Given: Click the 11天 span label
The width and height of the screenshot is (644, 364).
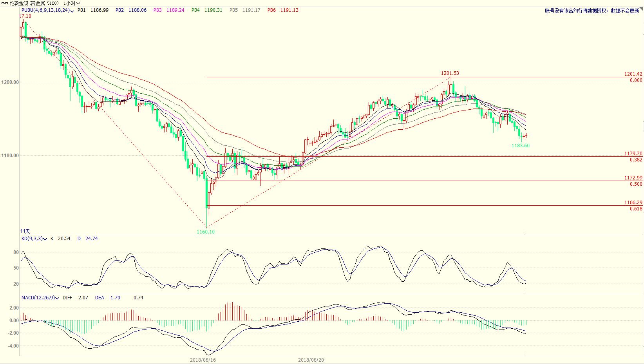Looking at the screenshot, I should click(25, 232).
